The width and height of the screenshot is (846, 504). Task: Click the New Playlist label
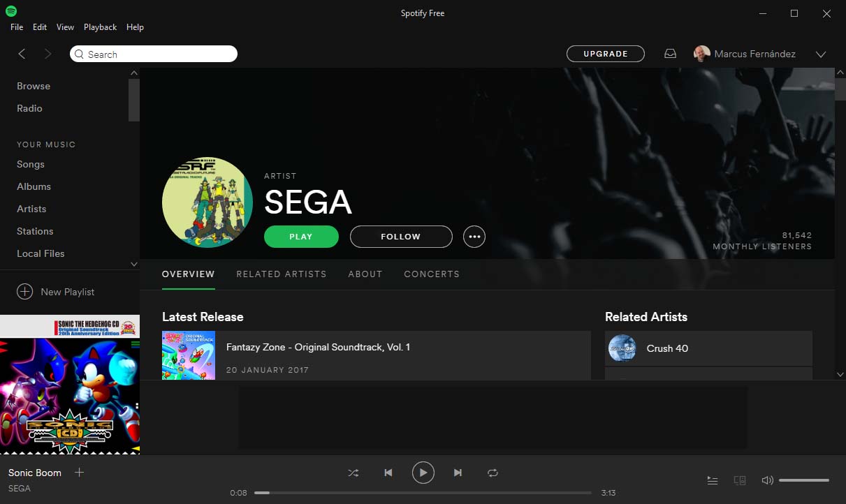68,292
